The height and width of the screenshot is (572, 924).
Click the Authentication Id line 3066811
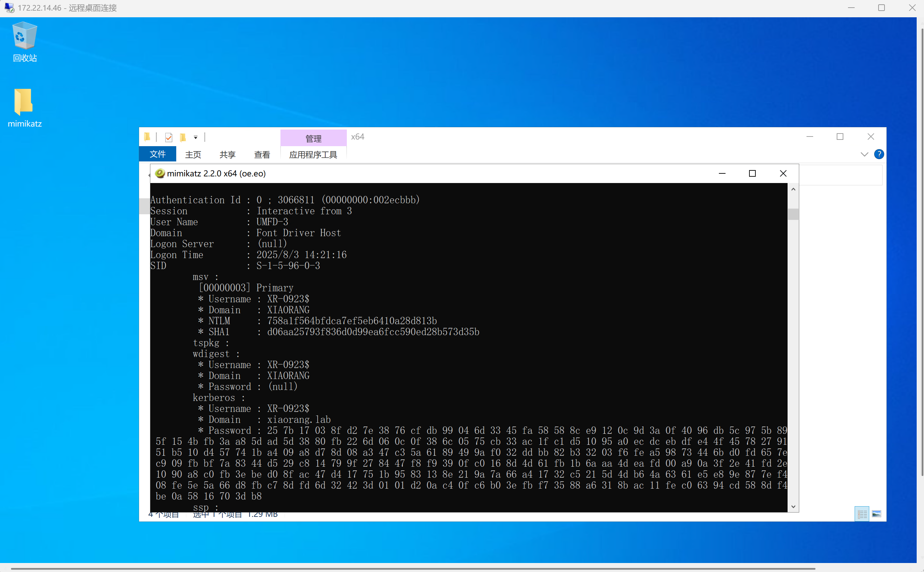(x=285, y=200)
